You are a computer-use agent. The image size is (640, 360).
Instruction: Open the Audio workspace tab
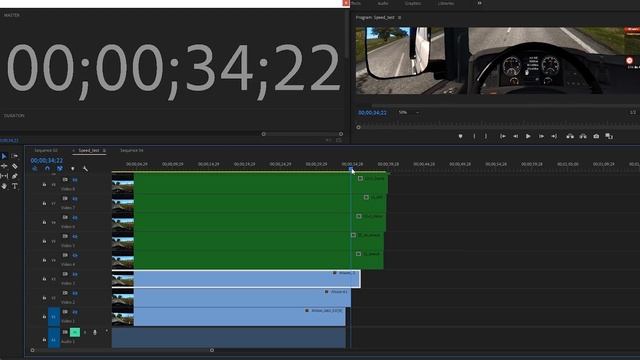[x=382, y=3]
